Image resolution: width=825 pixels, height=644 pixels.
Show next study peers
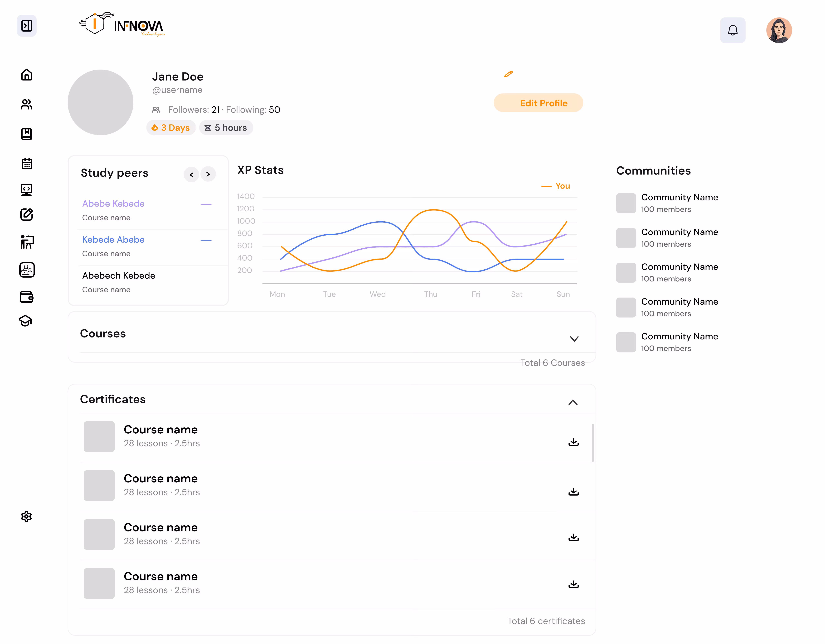208,174
